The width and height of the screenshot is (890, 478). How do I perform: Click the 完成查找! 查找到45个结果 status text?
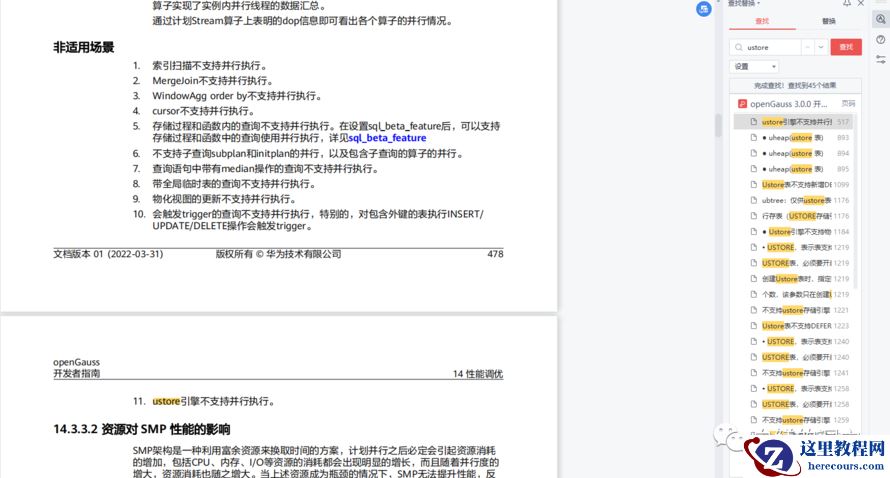click(x=795, y=86)
